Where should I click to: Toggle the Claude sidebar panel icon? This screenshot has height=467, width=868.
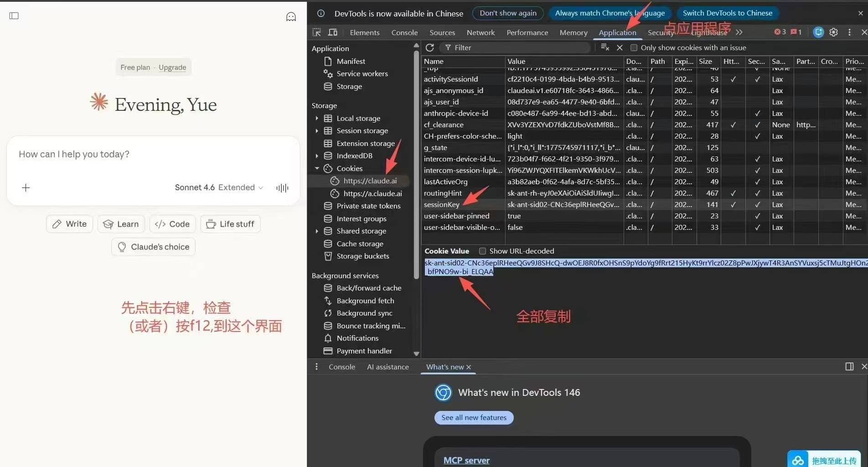click(x=14, y=16)
